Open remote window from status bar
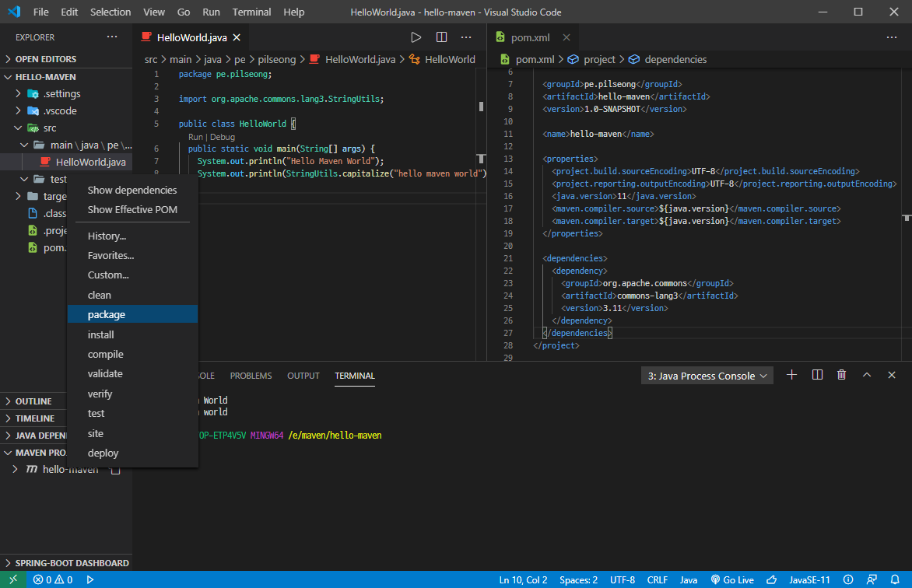The width and height of the screenshot is (912, 588). [13, 579]
